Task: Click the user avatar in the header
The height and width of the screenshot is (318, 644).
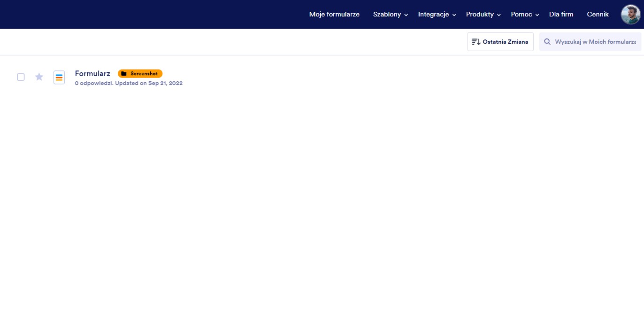Action: point(630,15)
